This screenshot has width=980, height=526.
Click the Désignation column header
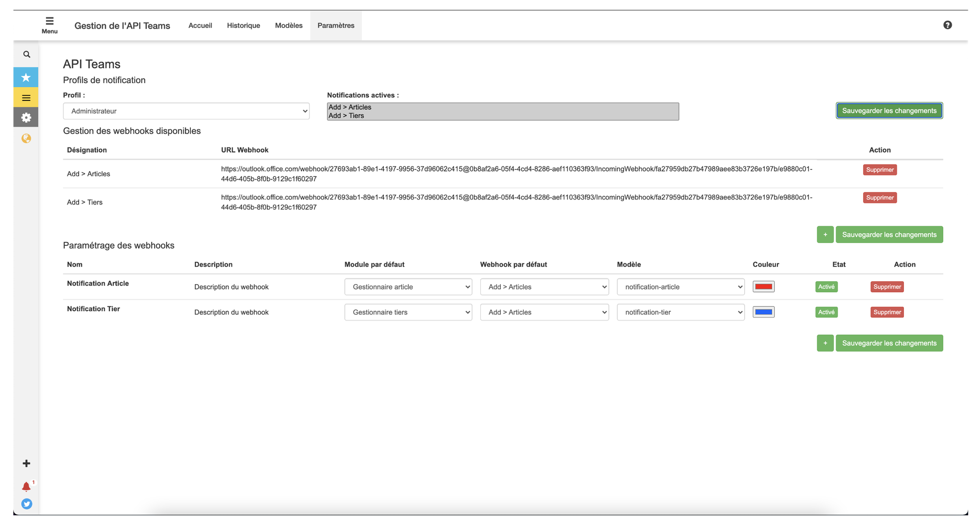[x=87, y=150]
